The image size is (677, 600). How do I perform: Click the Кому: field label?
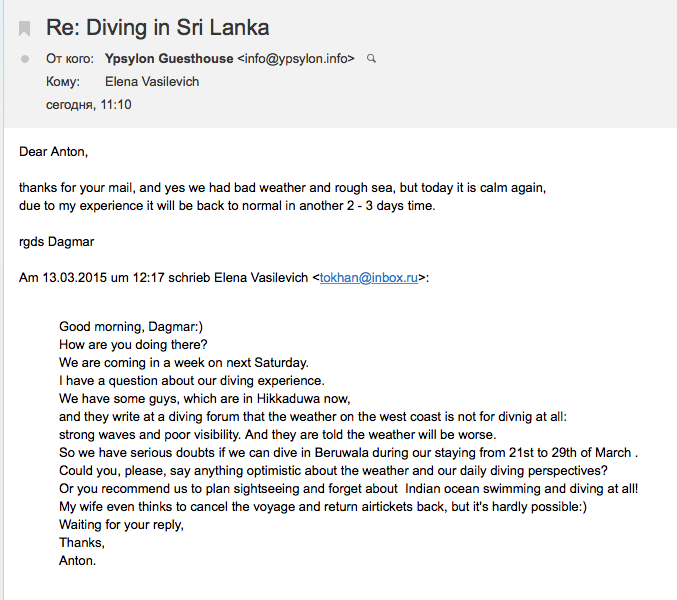[63, 82]
